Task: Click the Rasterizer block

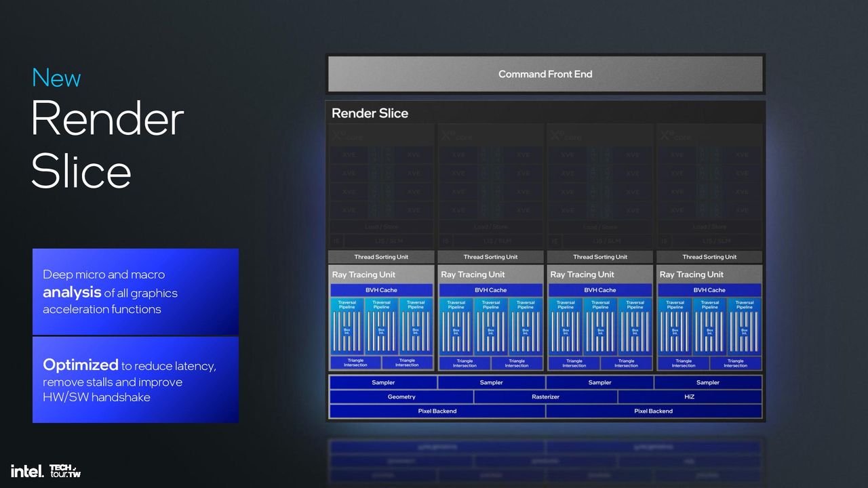Action: pos(545,396)
